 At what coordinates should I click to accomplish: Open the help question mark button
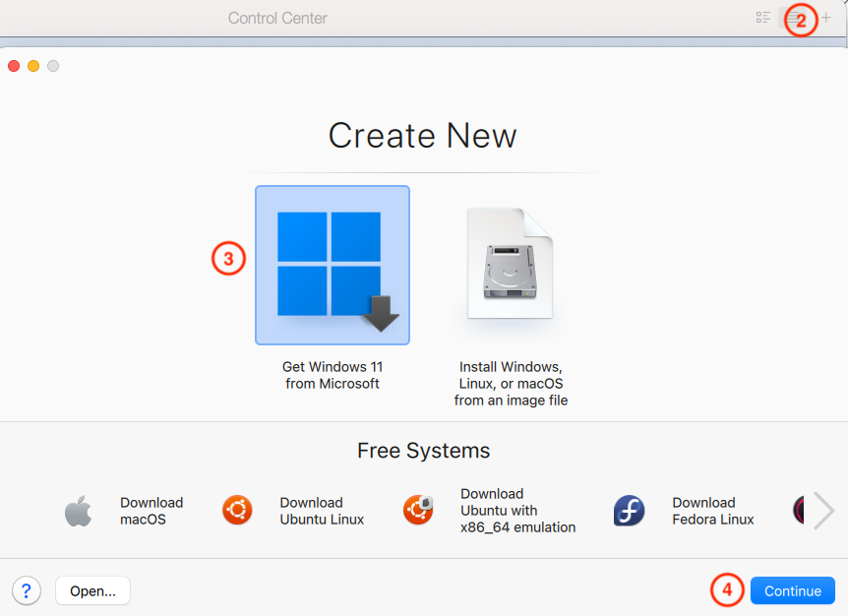point(27,590)
